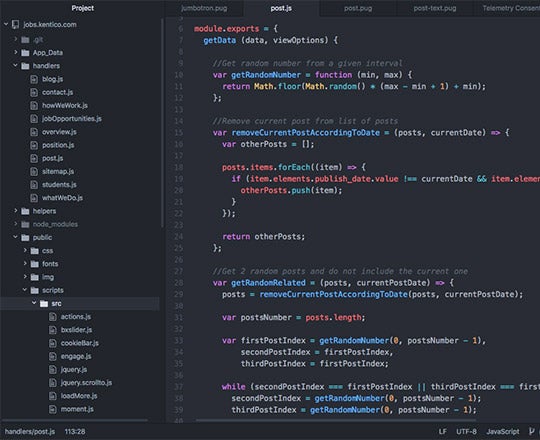Image resolution: width=540 pixels, height=440 pixels.
Task: Click the cookieBar.js file icon
Action: pyautogui.click(x=53, y=343)
